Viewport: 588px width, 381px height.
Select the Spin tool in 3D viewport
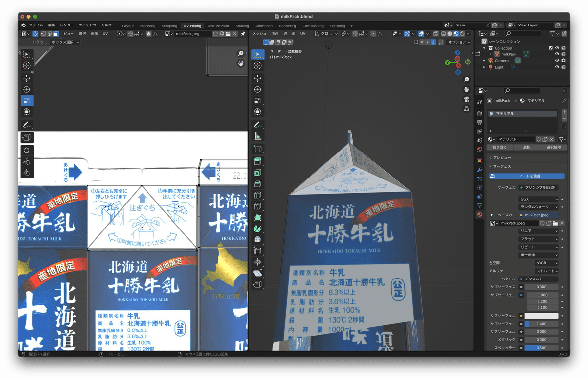258,229
